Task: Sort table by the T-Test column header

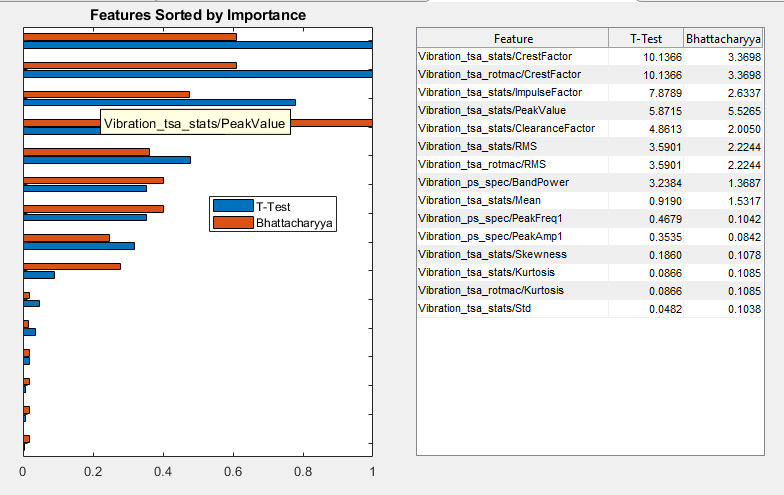Action: [645, 39]
